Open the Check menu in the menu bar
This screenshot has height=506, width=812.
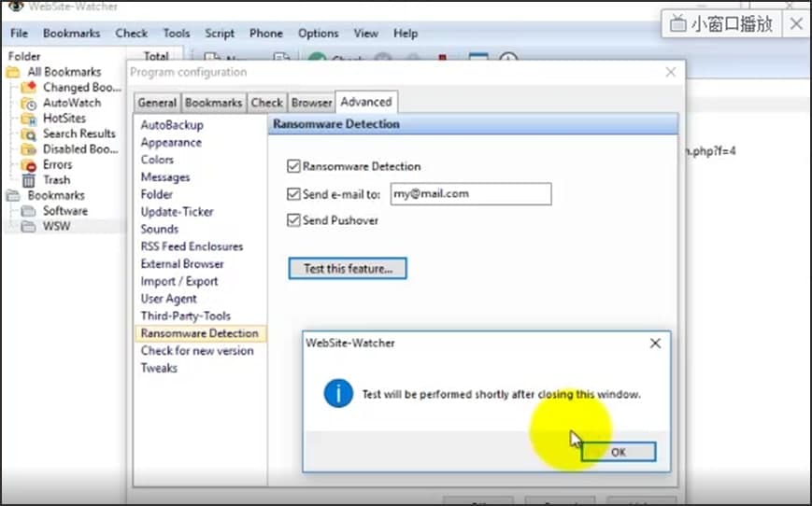(x=132, y=33)
